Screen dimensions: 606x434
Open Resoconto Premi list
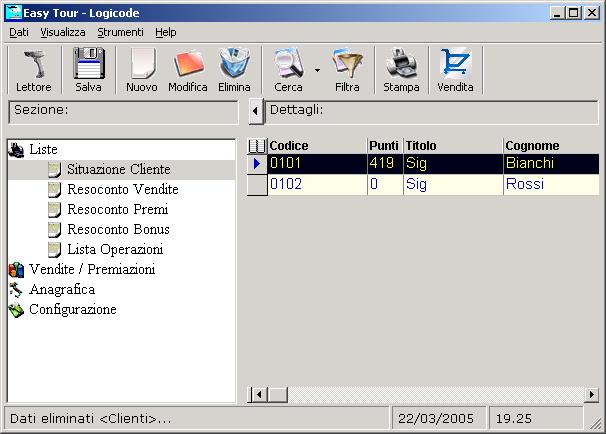(x=118, y=209)
